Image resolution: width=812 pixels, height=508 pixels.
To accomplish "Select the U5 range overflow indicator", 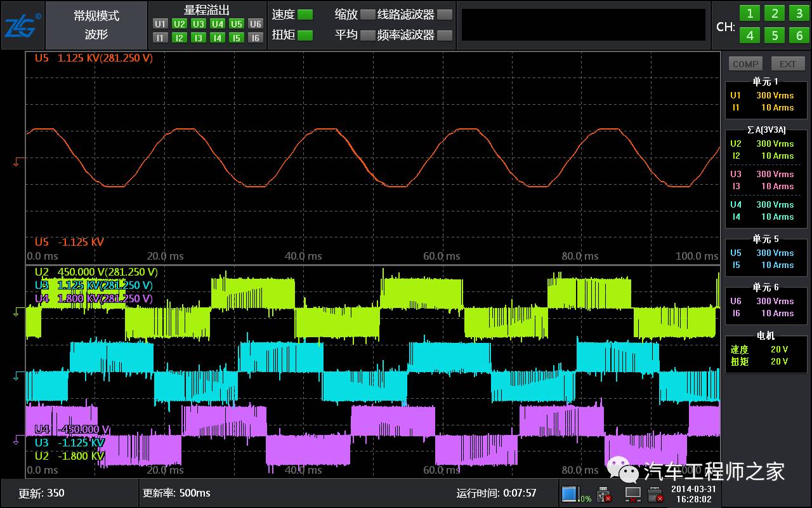I will 237,23.
